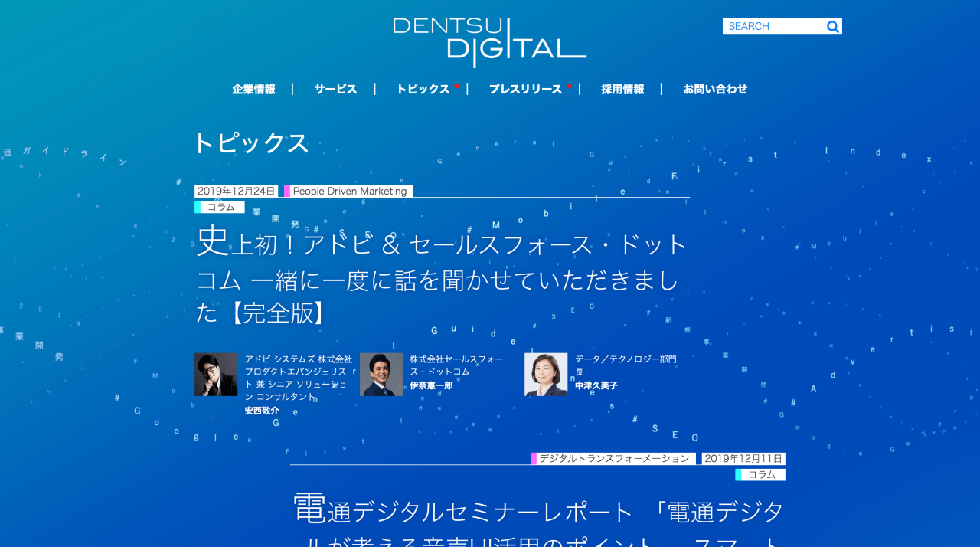Go to トピックス in navigation bar

(423, 89)
